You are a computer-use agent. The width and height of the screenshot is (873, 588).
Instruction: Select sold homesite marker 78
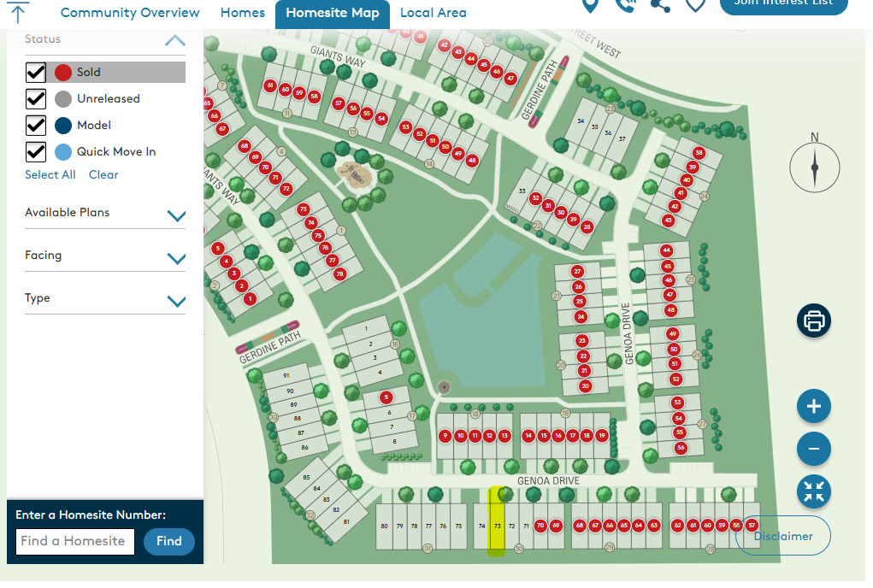[x=339, y=273]
